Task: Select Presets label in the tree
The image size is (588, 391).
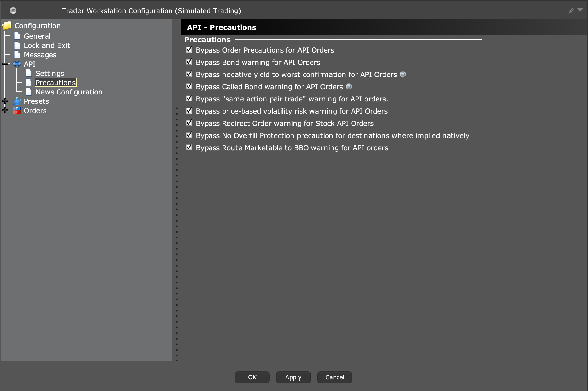Action: [x=36, y=101]
